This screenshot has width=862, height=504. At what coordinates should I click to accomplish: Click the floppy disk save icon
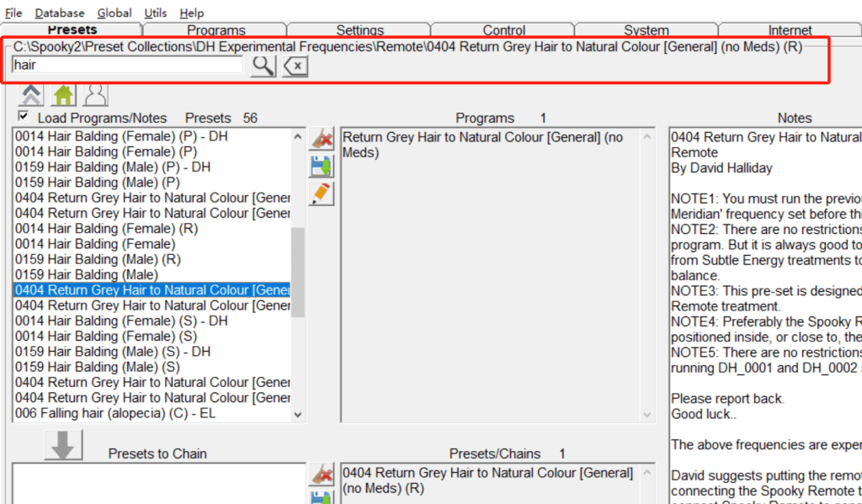point(322,166)
